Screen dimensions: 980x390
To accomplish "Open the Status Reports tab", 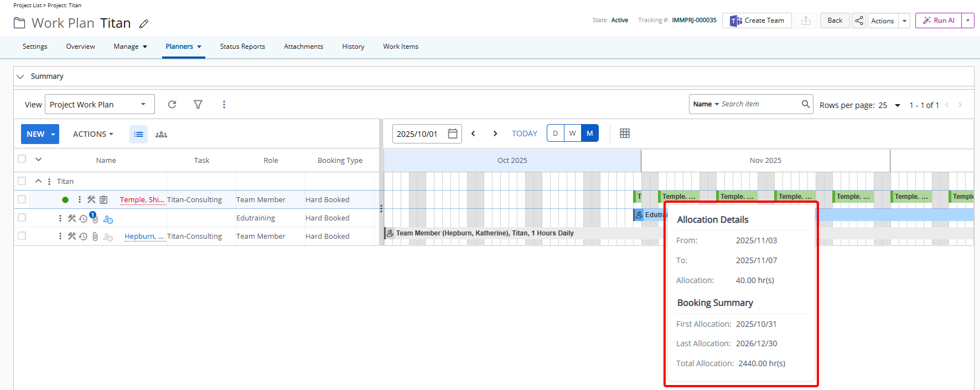I will [x=242, y=47].
